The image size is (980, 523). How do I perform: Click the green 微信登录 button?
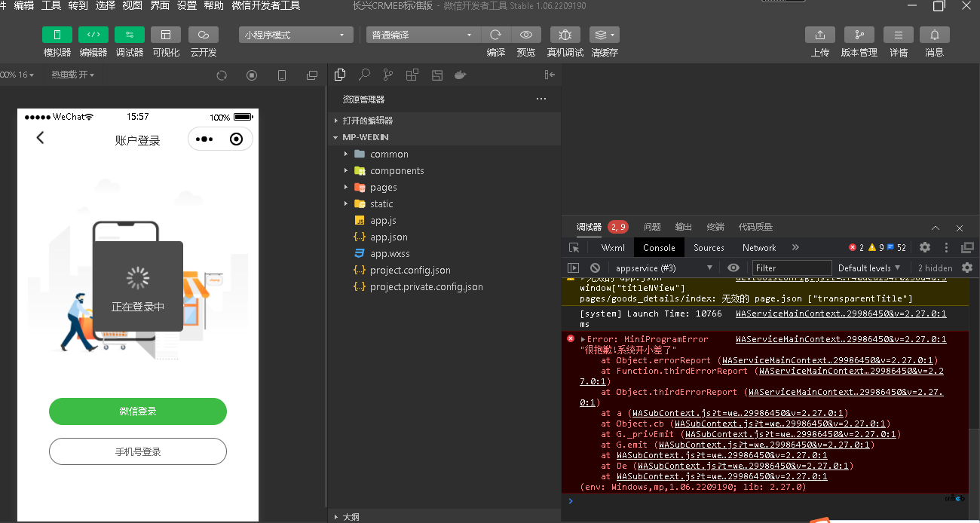(x=138, y=411)
